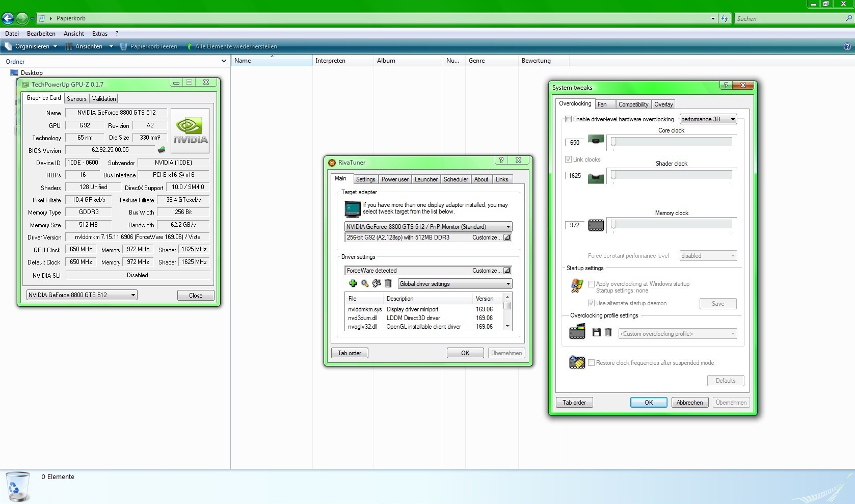Click the suspended mode restore icon
The width and height of the screenshot is (855, 504).
pyautogui.click(x=577, y=362)
